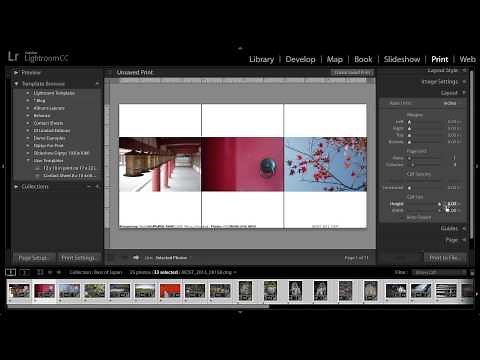480x360 pixels.
Task: Expand the Guides panel
Action: pos(464,228)
